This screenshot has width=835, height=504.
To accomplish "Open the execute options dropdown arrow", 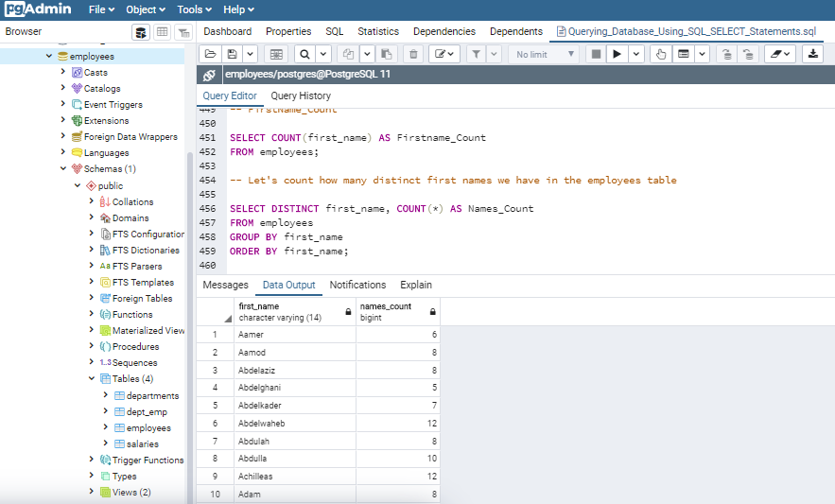I will tap(636, 54).
